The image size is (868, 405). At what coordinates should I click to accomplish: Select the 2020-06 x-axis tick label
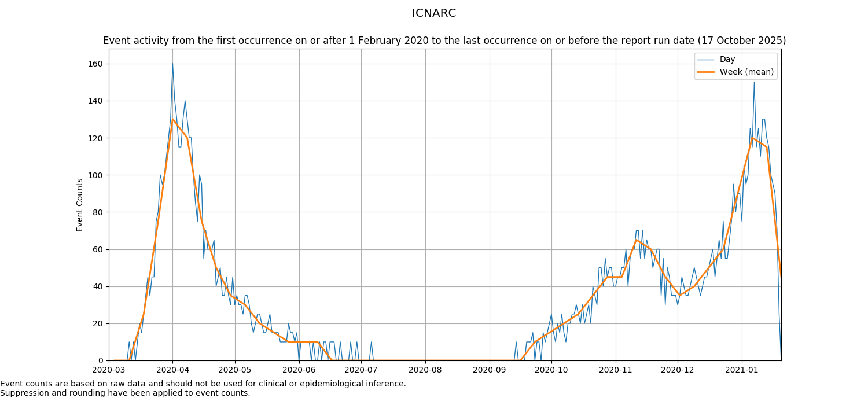click(299, 370)
